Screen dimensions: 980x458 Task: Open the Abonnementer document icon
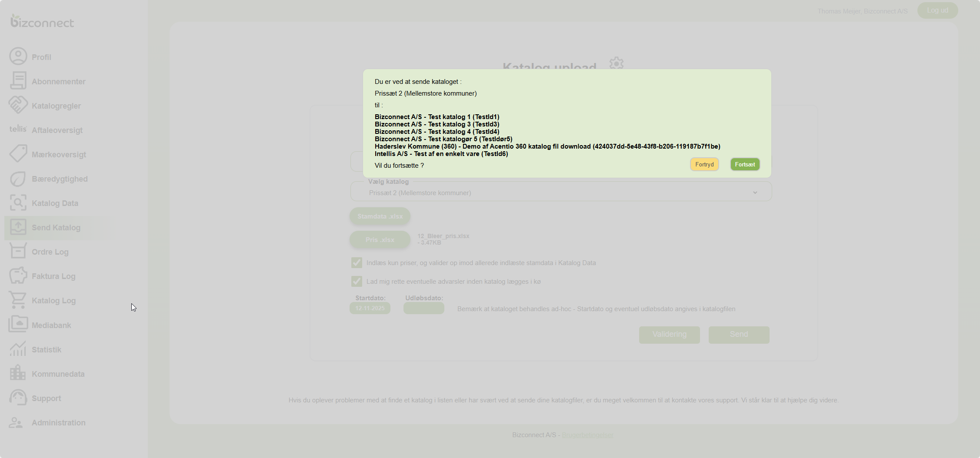tap(18, 81)
